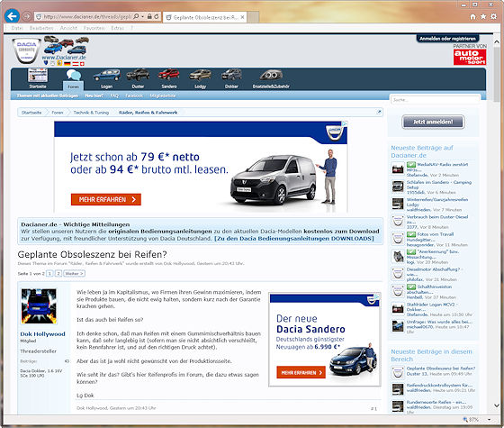504x428 pixels.
Task: Close the Geplante Obsoleszenz browser tab
Action: (242, 17)
